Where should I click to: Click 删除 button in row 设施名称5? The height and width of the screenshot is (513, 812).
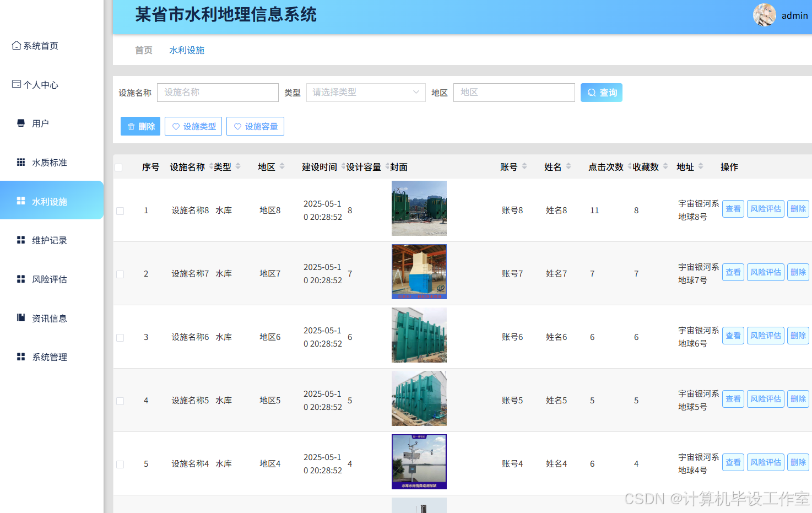[798, 399]
